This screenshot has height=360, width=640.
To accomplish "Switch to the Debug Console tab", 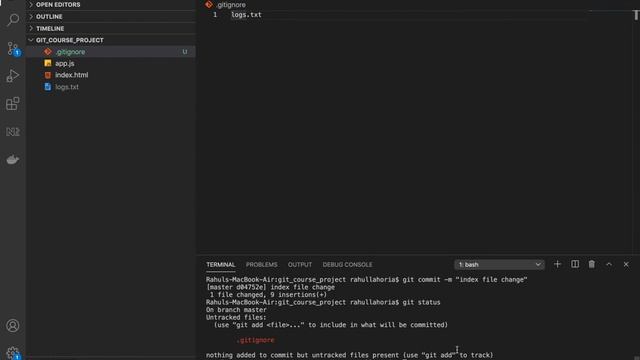I will tap(347, 264).
